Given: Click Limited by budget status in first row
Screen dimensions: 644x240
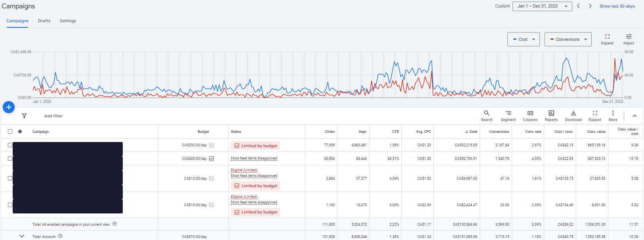Looking at the screenshot, I should coord(255,146).
